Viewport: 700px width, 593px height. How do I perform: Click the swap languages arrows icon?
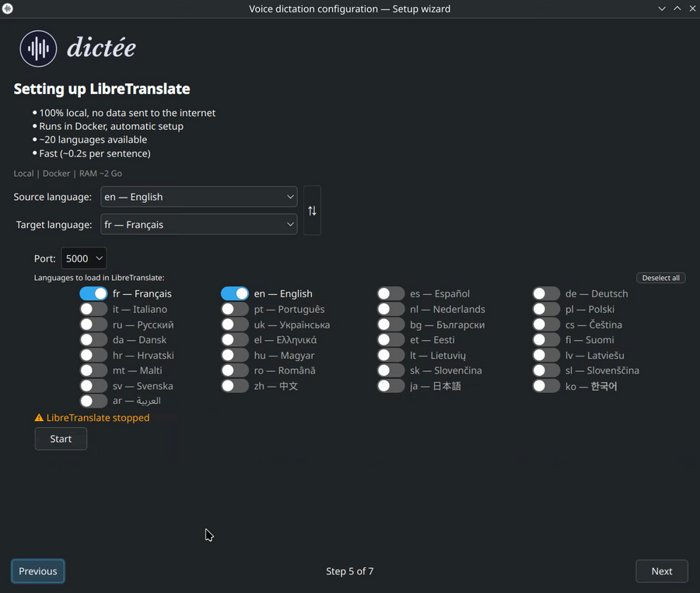(x=312, y=210)
